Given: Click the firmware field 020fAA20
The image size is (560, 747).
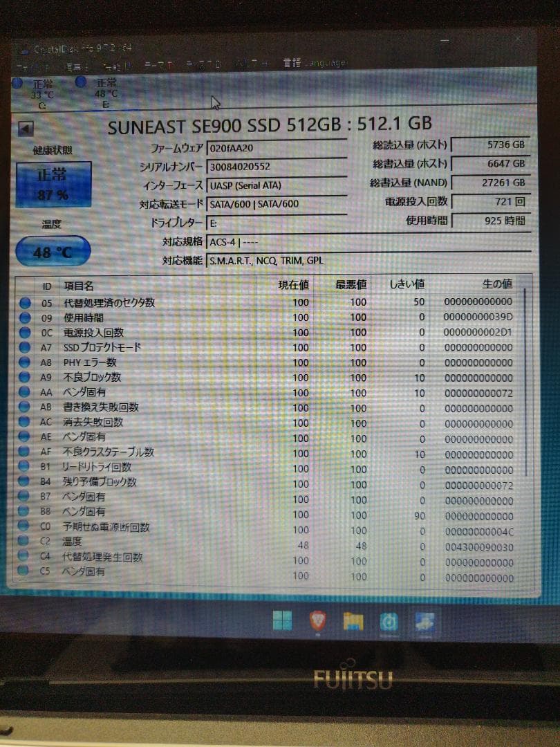Looking at the screenshot, I should (277, 148).
